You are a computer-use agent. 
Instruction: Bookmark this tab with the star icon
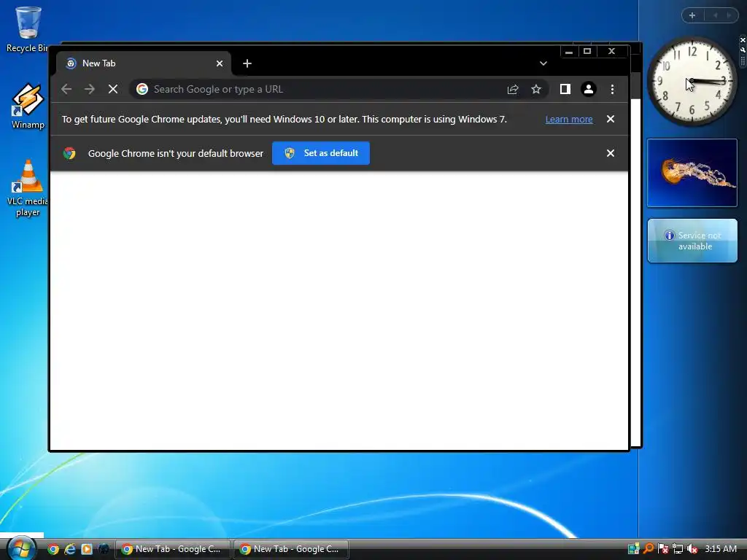536,89
